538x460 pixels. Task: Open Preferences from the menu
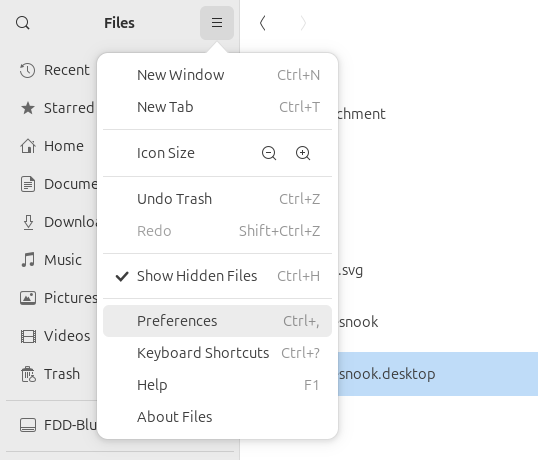click(x=218, y=321)
